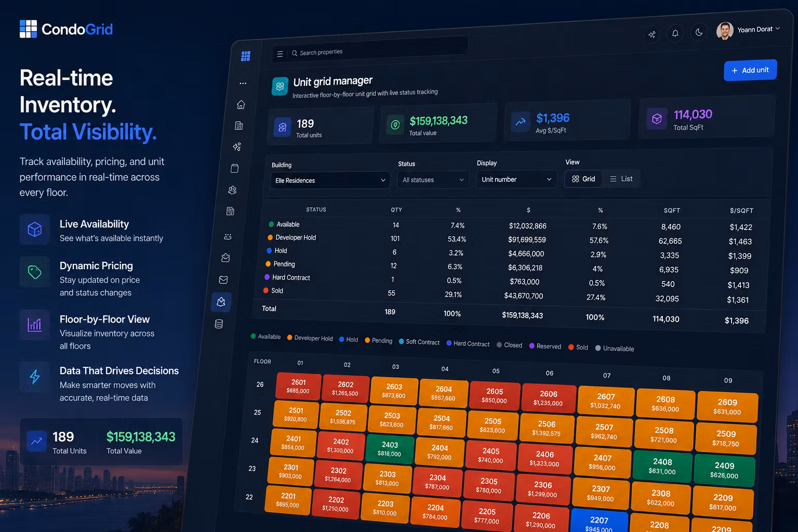The image size is (798, 532).
Task: Click the three-dots sidebar menu
Action: [243, 83]
